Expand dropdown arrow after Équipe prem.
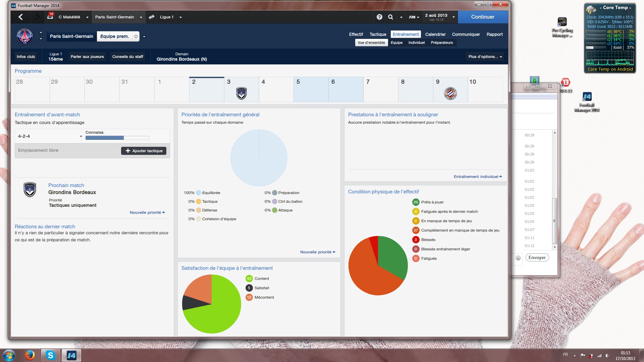The height and width of the screenshot is (362, 644). click(144, 37)
